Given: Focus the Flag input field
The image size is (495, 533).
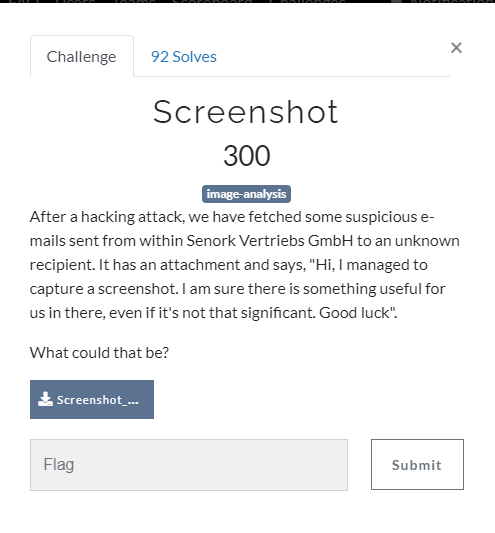Looking at the screenshot, I should click(x=189, y=465).
